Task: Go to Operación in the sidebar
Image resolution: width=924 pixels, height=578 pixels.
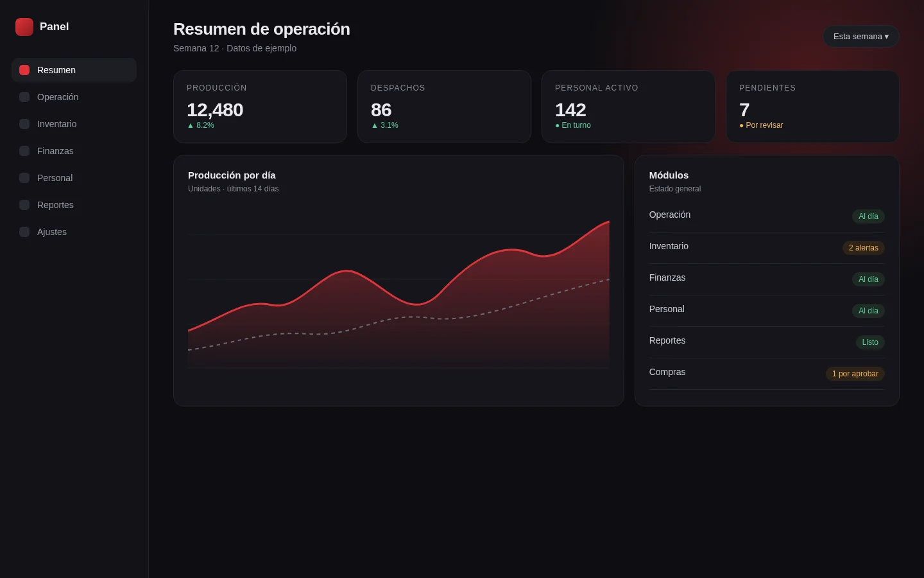Action: [x=74, y=97]
